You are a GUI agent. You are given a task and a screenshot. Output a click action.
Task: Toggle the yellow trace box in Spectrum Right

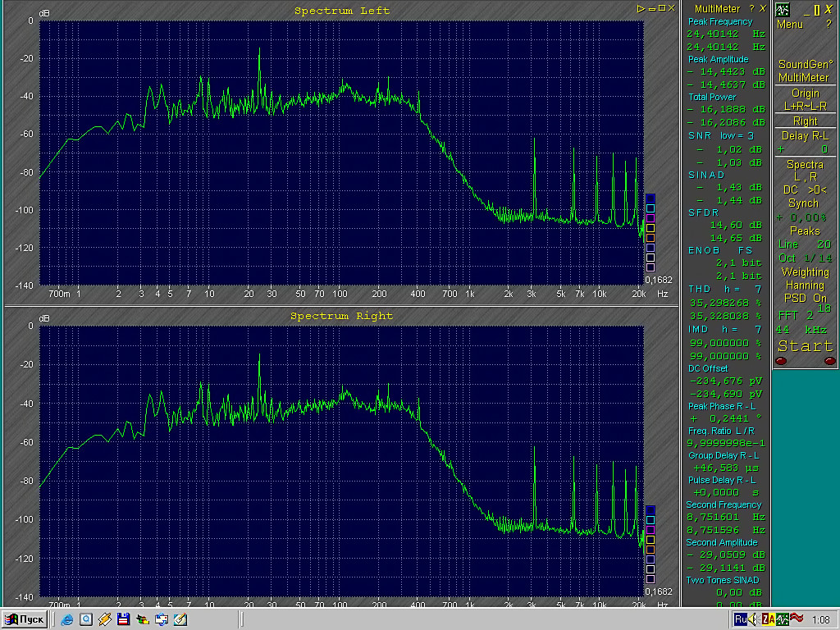(651, 540)
